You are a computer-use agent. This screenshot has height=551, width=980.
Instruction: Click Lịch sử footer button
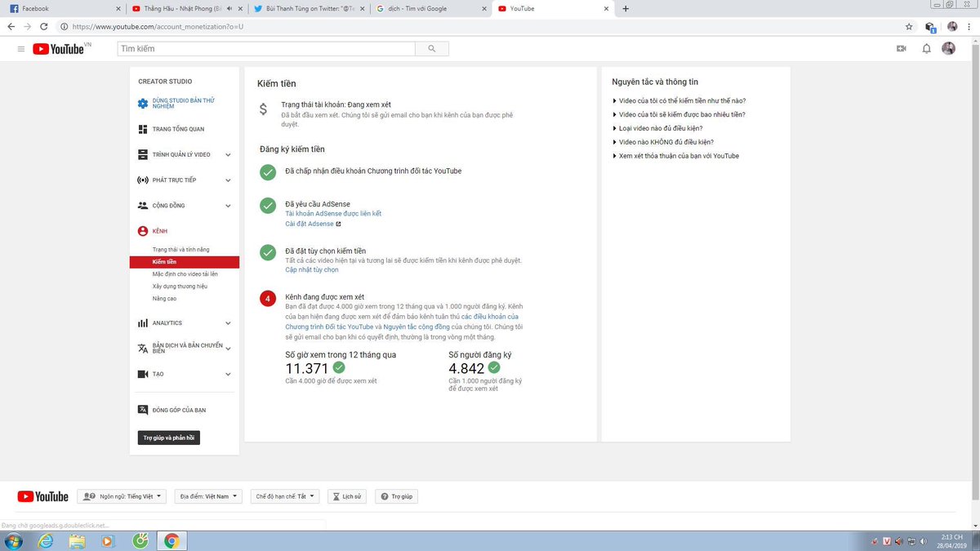(347, 496)
